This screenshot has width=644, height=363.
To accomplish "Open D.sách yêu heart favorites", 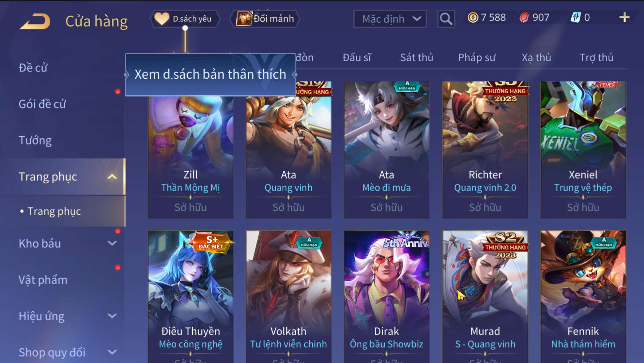I will pos(185,19).
